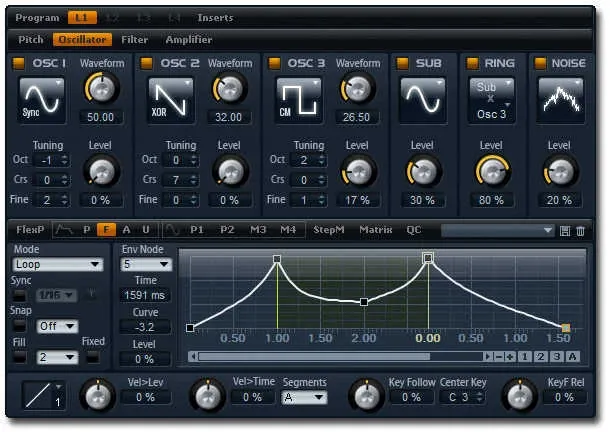Enable the RING modulator power button

[474, 64]
